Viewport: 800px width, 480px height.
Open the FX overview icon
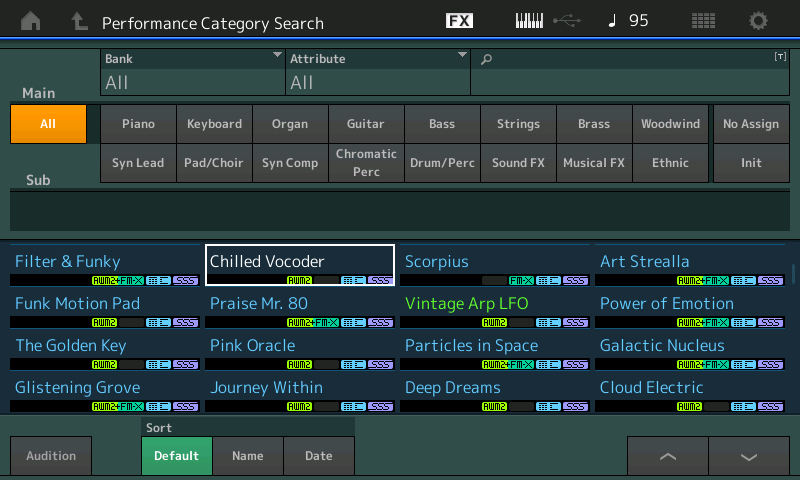(459, 20)
